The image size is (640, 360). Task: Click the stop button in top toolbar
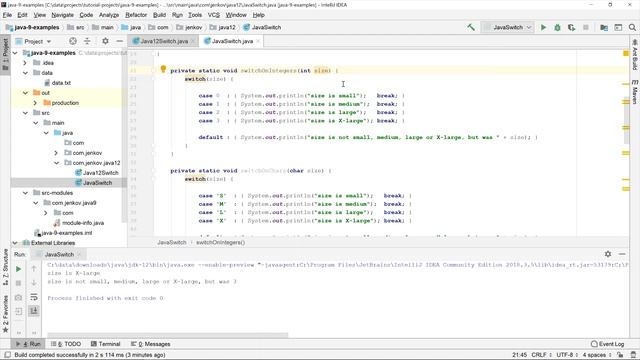(586, 27)
